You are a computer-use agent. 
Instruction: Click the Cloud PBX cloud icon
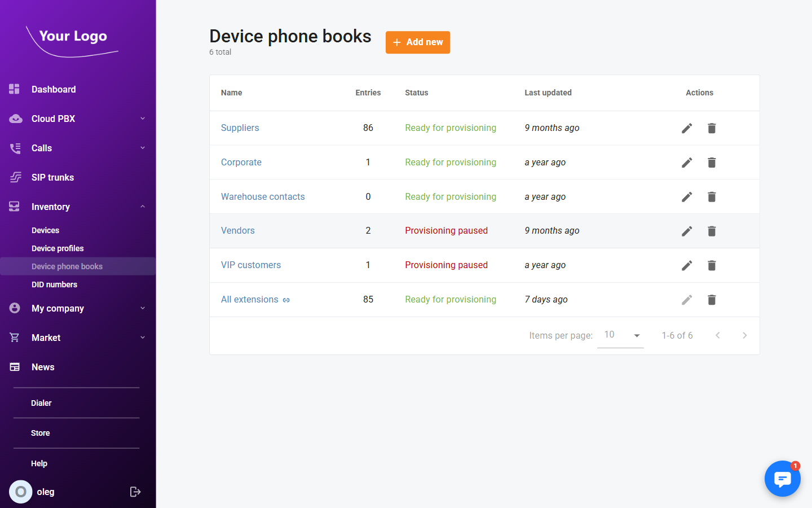point(14,119)
